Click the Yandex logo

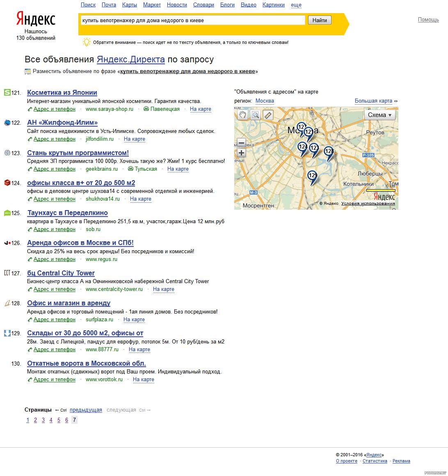(36, 19)
